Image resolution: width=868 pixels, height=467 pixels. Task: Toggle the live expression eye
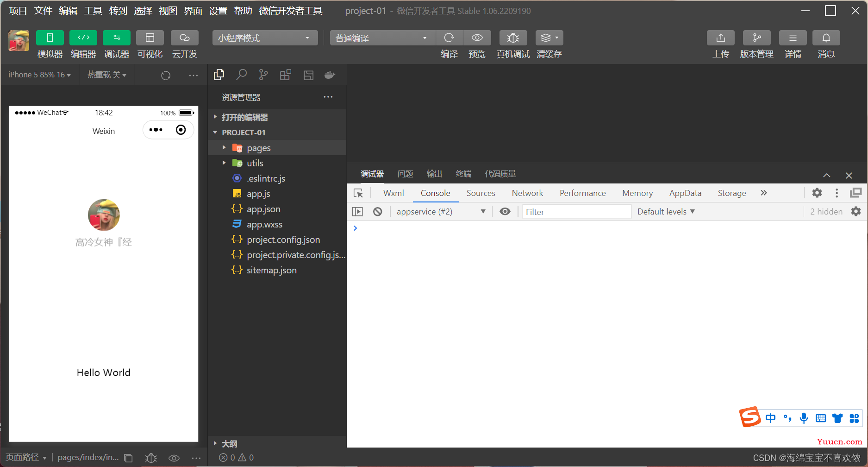(x=505, y=212)
